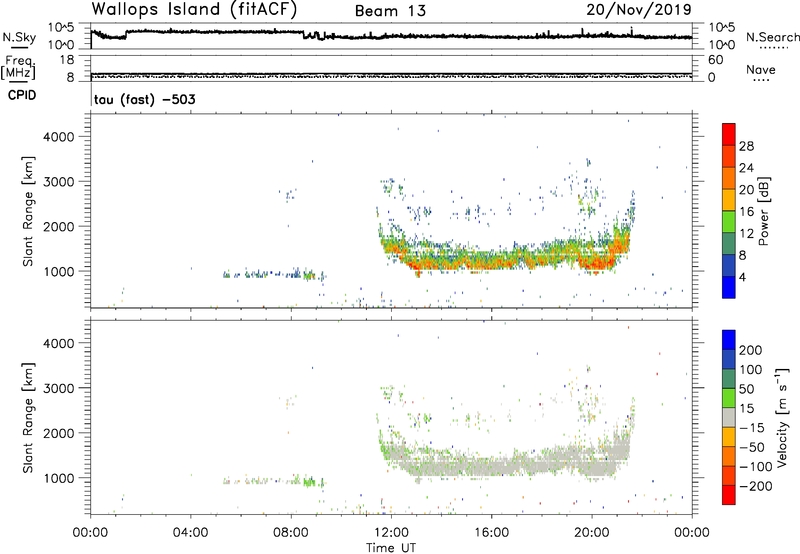Click the 'N.Search' legend label
This screenshot has width=800, height=554.
[773, 37]
